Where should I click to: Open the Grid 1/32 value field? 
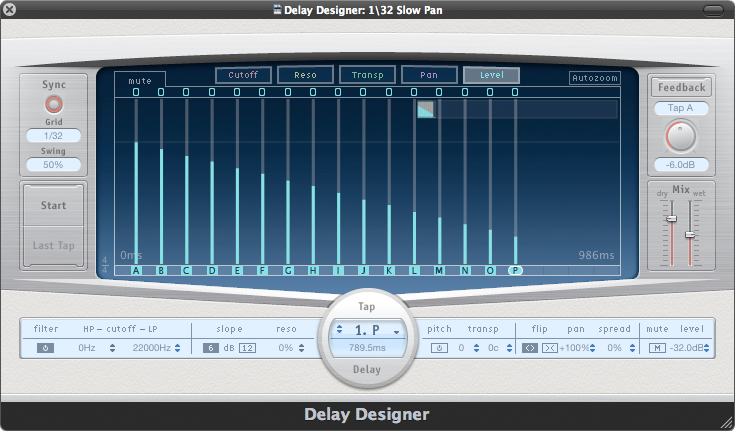pos(53,136)
